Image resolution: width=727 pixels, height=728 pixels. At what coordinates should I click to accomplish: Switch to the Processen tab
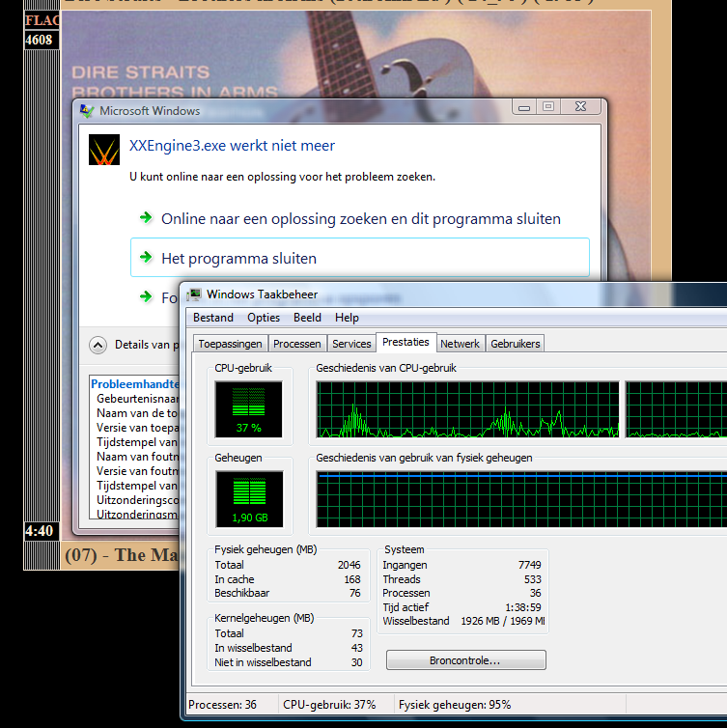[297, 344]
